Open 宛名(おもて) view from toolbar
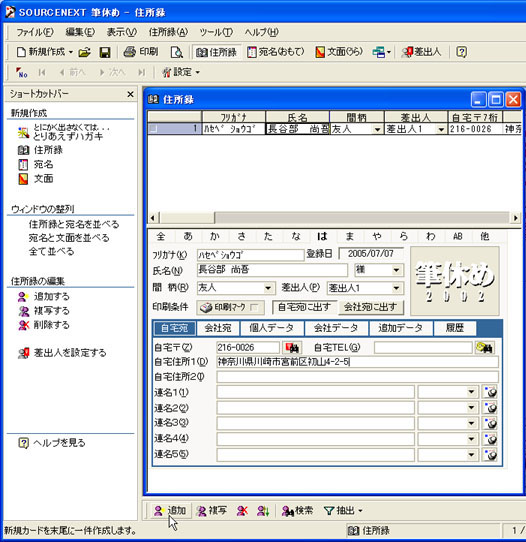The width and height of the screenshot is (526, 542). [x=276, y=52]
